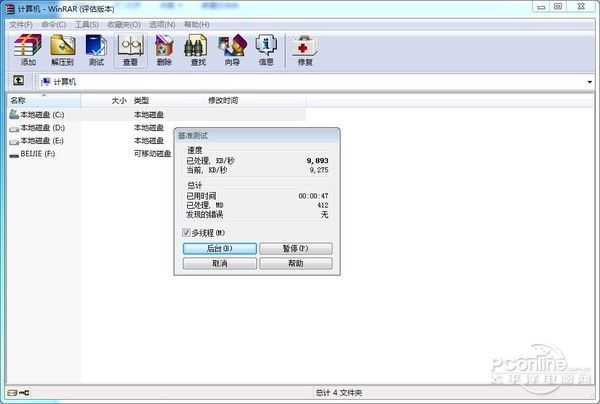Click the removable drive icon of BEIJIE (F:)

(x=14, y=155)
